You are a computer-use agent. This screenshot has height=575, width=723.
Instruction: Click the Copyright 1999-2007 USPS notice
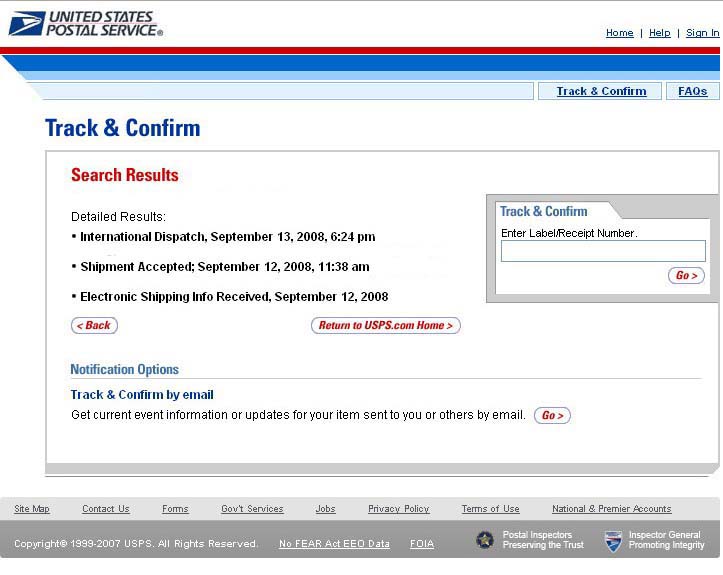[136, 544]
